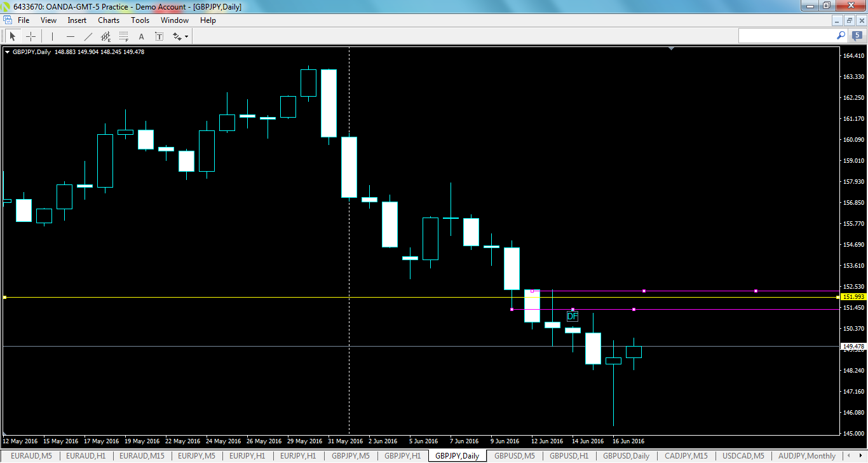This screenshot has height=463, width=868.
Task: Select the Text annotation tool
Action: [x=141, y=36]
